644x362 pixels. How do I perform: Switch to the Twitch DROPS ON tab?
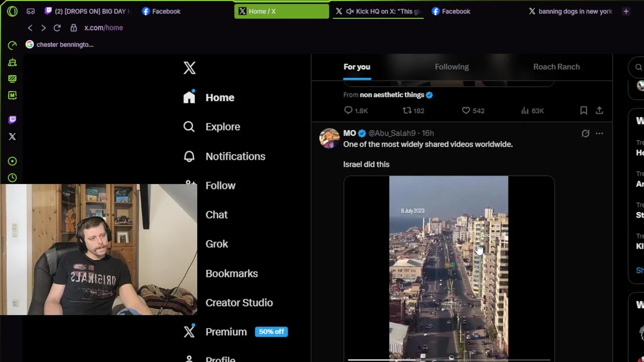(87, 11)
